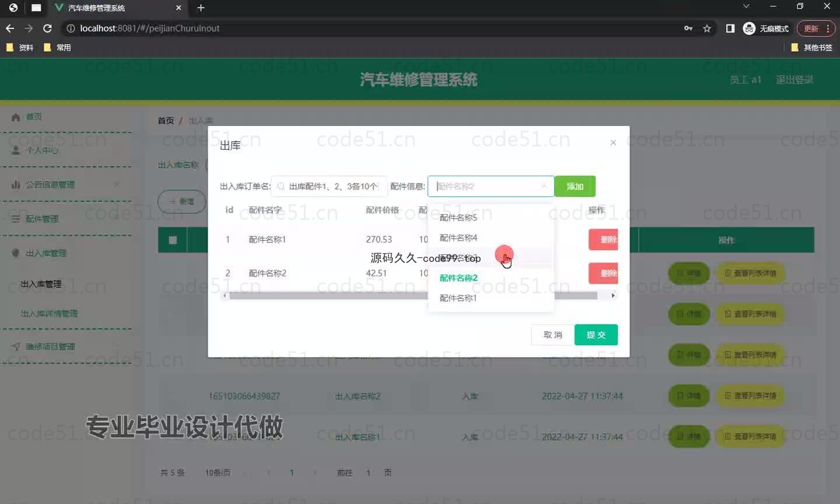The height and width of the screenshot is (504, 840).
Task: Delete the 配件名称2 row in dialog
Action: pyautogui.click(x=604, y=273)
